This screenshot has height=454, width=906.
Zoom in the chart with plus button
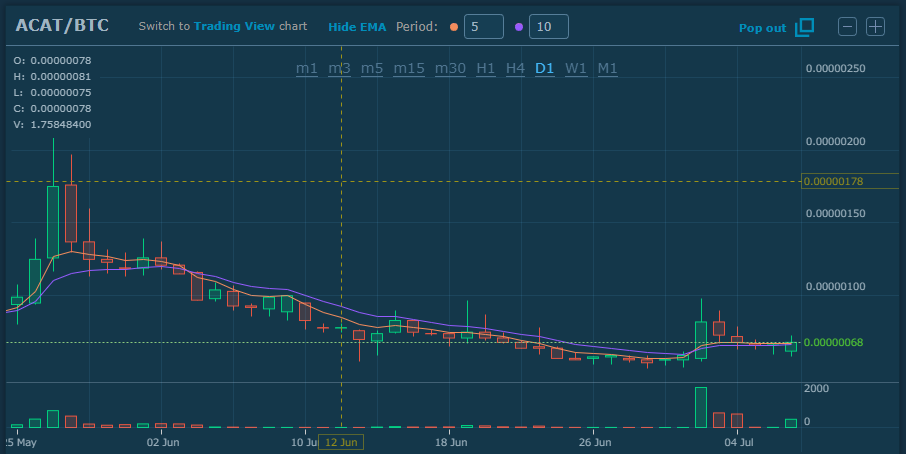[x=875, y=27]
